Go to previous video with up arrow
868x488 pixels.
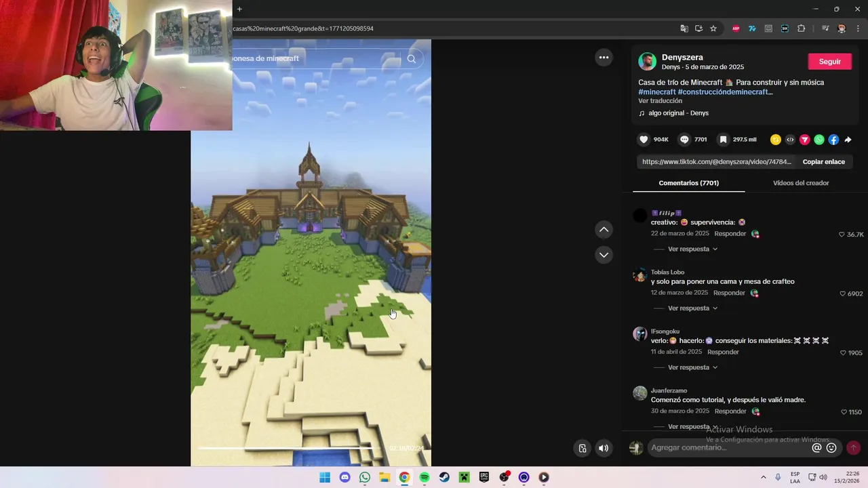[x=604, y=230]
